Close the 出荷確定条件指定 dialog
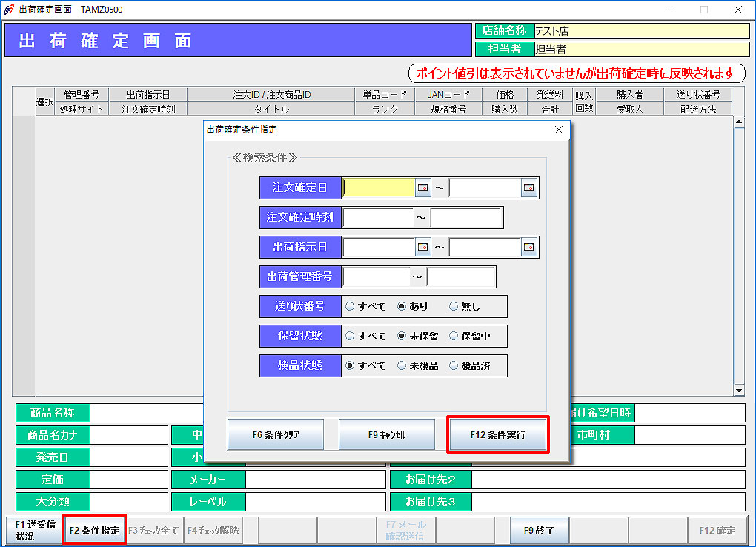This screenshot has width=756, height=547. point(559,130)
